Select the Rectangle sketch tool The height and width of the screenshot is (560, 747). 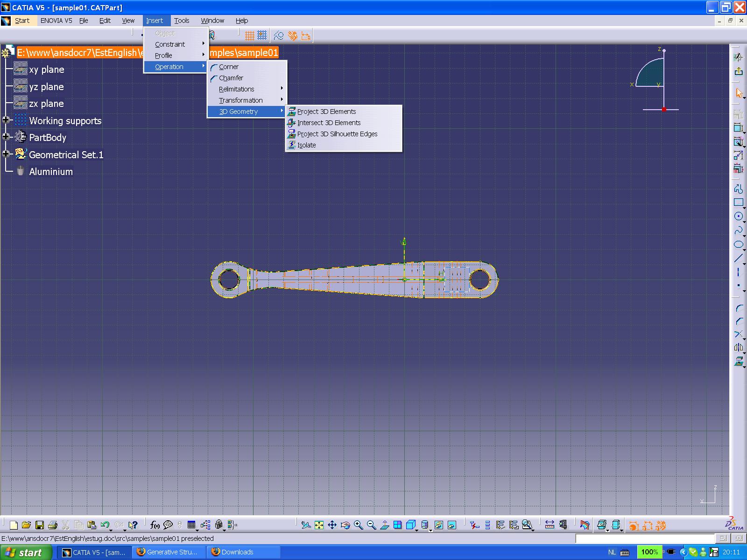pos(739,203)
